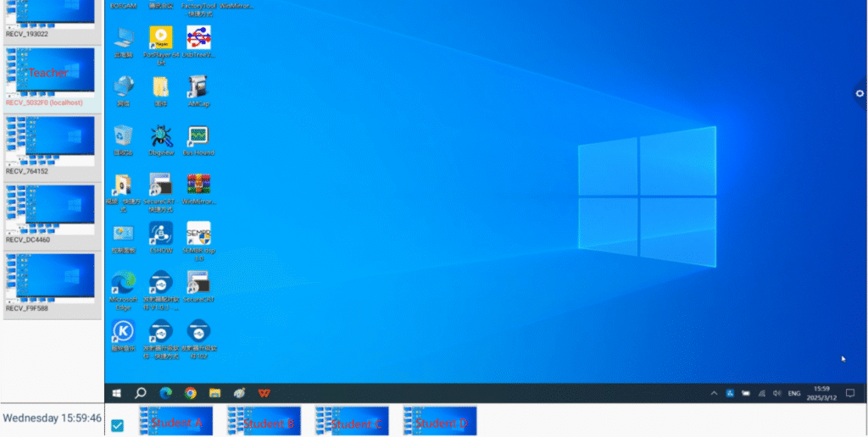This screenshot has width=868, height=437.
Task: Open the Dbgview spider icon
Action: pyautogui.click(x=161, y=136)
